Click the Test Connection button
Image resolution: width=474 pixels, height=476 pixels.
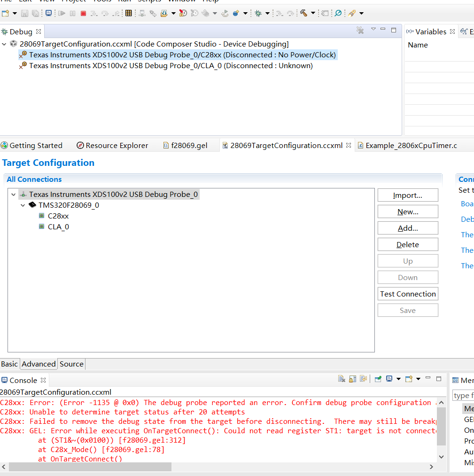(407, 293)
